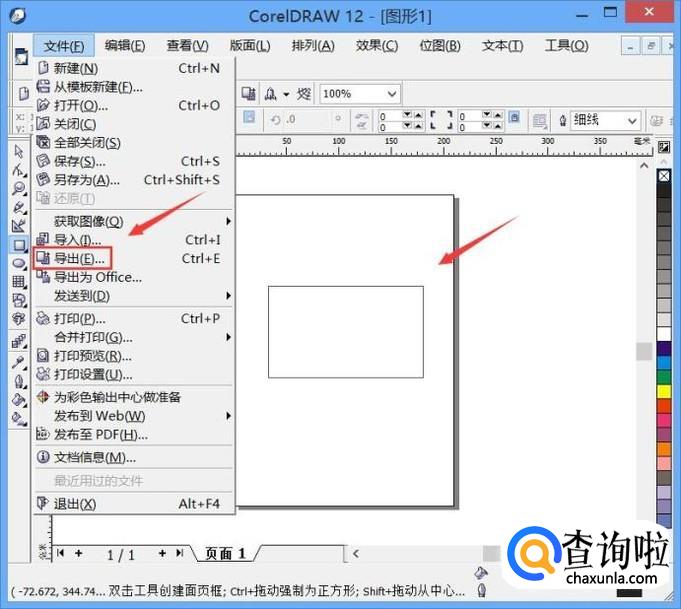Image resolution: width=681 pixels, height=609 pixels.
Task: Choose Close (关闭) menu entry
Action: tap(135, 124)
